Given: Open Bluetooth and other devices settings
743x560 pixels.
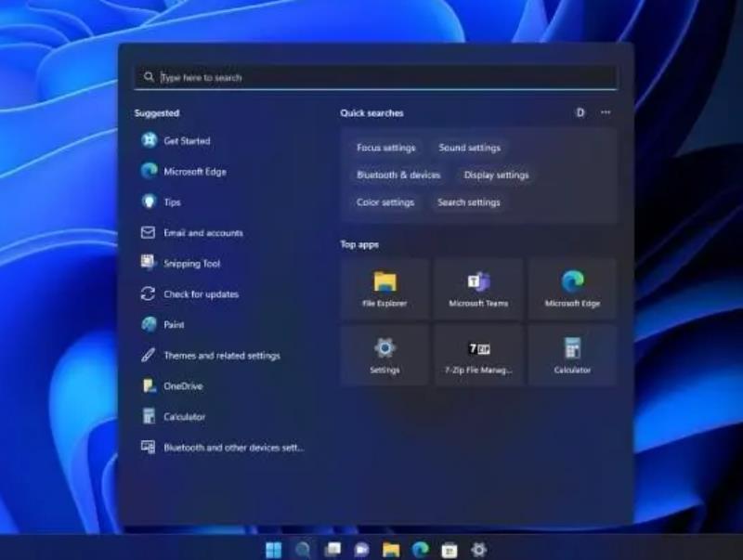Looking at the screenshot, I should click(x=223, y=448).
